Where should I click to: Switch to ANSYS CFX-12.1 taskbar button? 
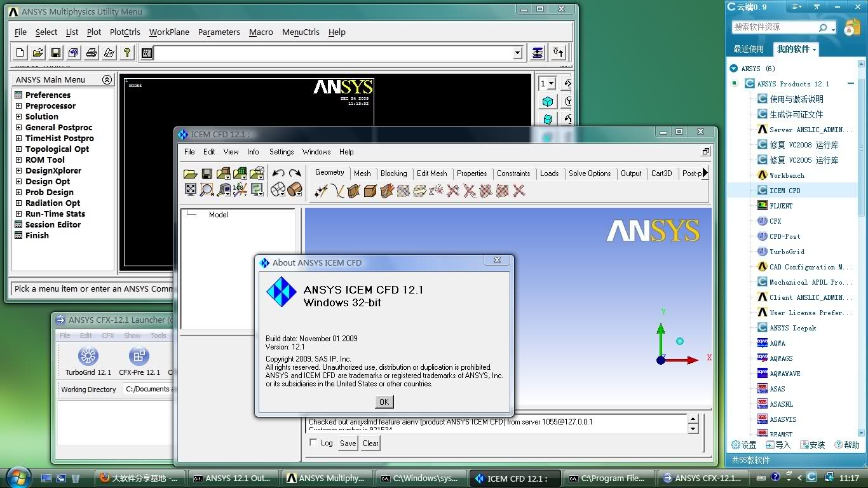[x=702, y=478]
